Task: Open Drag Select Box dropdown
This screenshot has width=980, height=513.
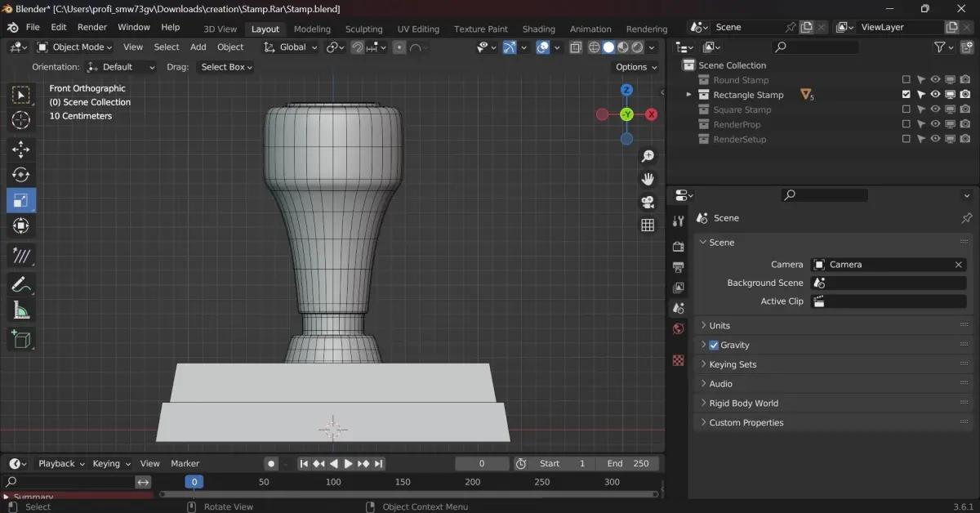Action: (x=225, y=67)
